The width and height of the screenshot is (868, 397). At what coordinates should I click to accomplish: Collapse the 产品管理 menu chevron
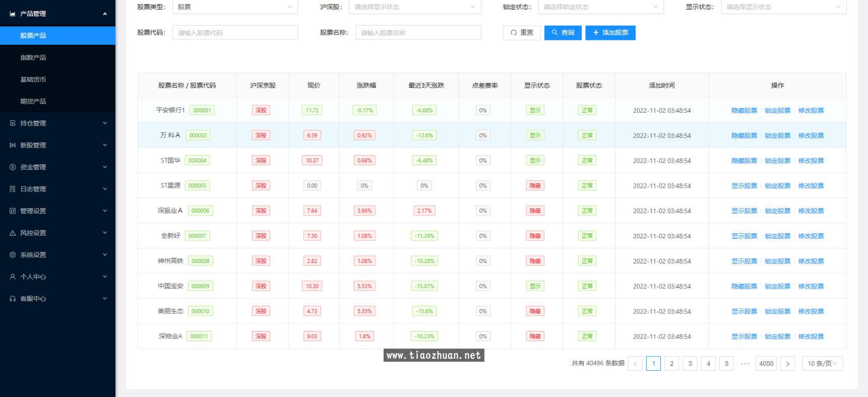tap(105, 14)
